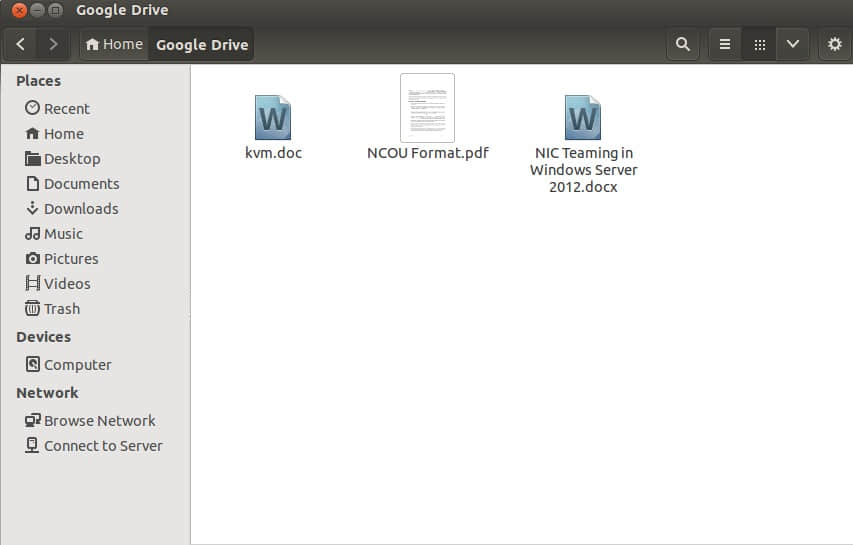The image size is (853, 545).
Task: Switch to list view
Action: [x=725, y=44]
